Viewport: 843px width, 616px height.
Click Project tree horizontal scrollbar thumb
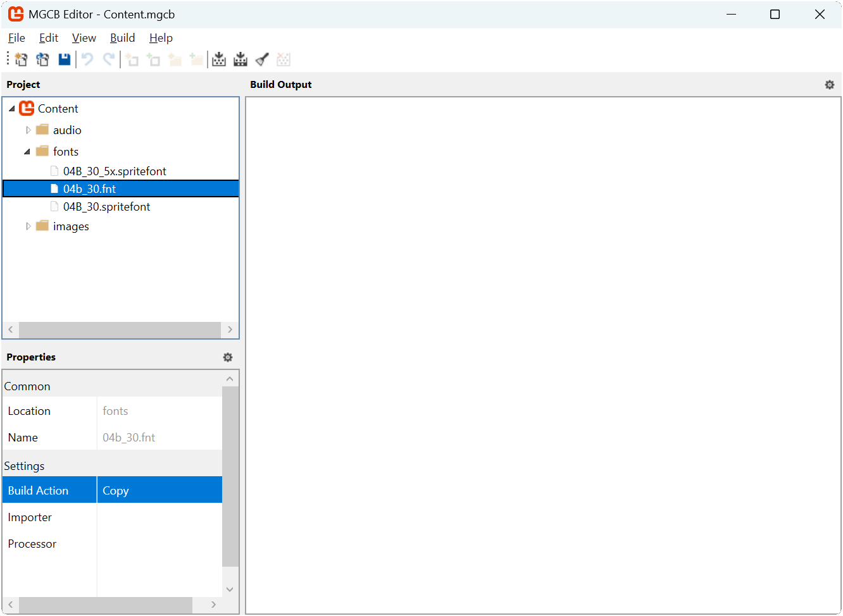120,330
